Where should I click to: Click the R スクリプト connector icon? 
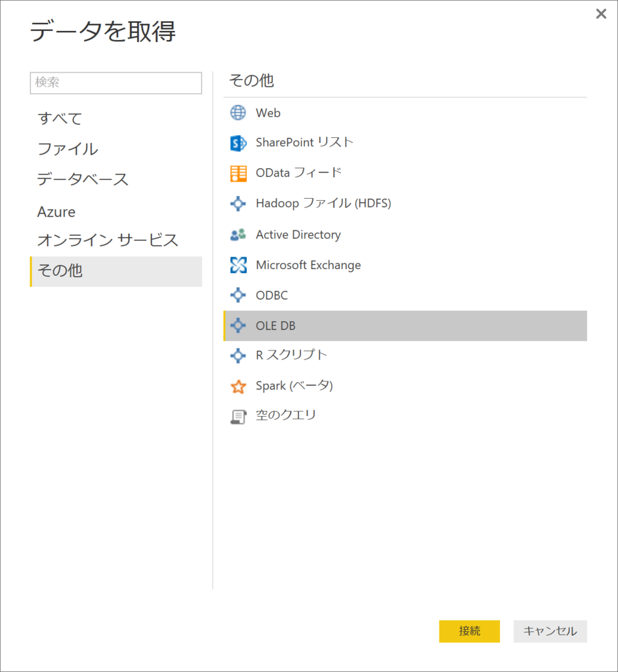coord(238,355)
